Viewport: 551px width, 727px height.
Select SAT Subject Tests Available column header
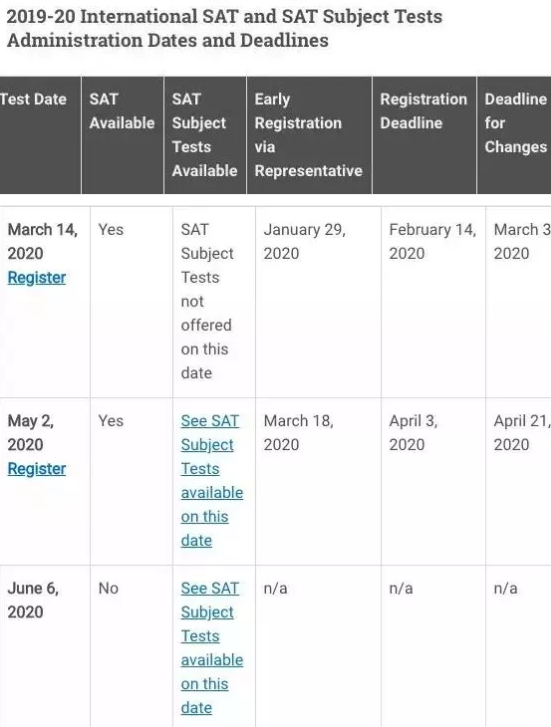pyautogui.click(x=205, y=135)
